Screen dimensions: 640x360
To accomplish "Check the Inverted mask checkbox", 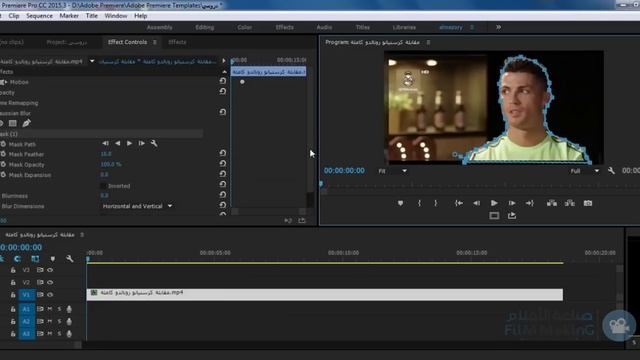I will click(103, 186).
